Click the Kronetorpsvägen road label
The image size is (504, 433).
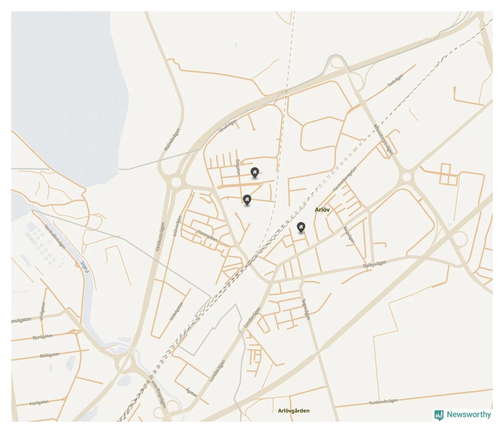pos(383,140)
